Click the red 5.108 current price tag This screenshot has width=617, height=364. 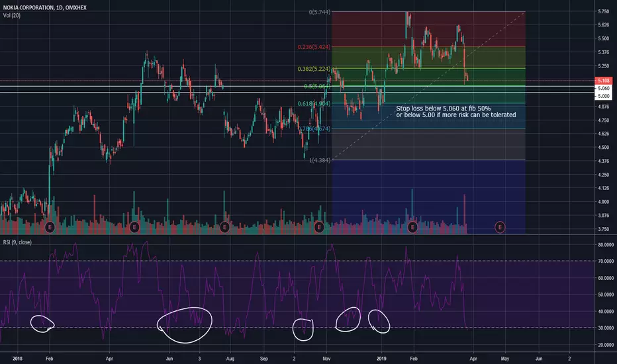[x=603, y=81]
